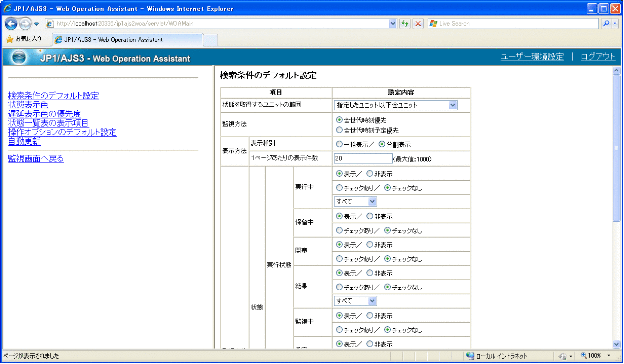Select 表示 radio for the 実行中 row
Image resolution: width=624 pixels, height=364 pixels.
[x=339, y=173]
